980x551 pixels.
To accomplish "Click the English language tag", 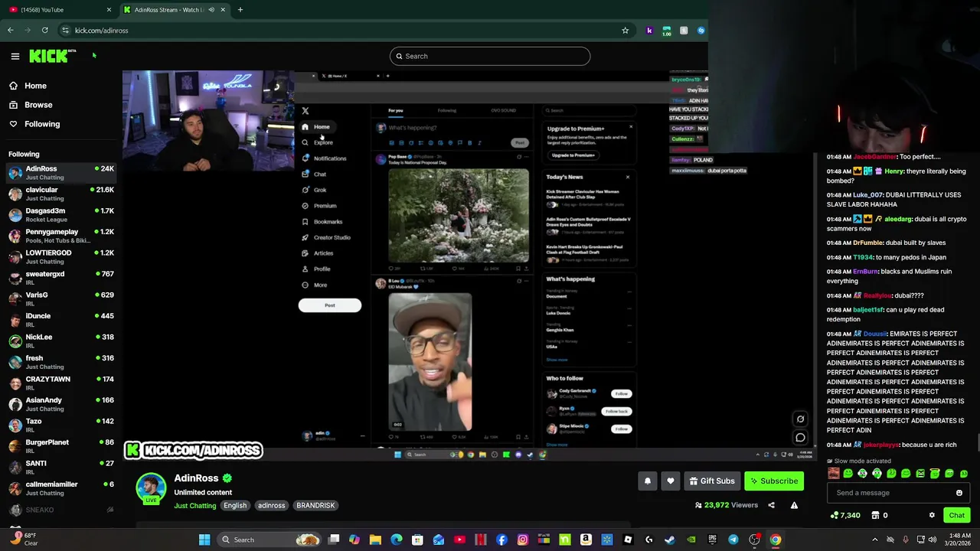I will click(x=235, y=505).
